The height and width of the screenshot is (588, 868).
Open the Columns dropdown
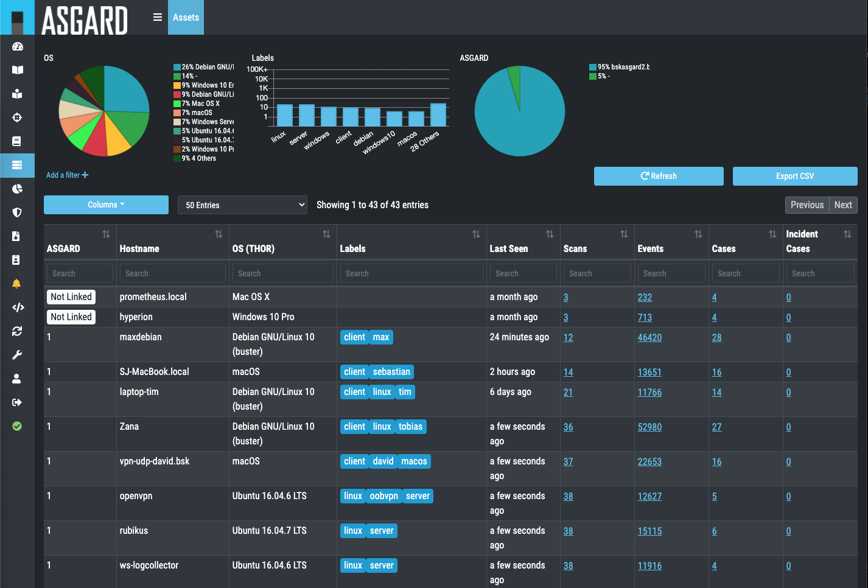click(x=106, y=205)
